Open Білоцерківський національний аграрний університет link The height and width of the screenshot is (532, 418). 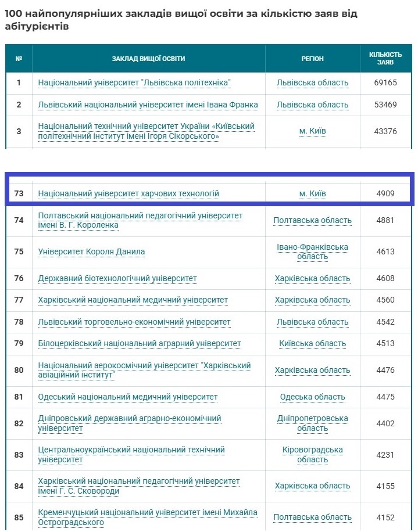coord(140,344)
